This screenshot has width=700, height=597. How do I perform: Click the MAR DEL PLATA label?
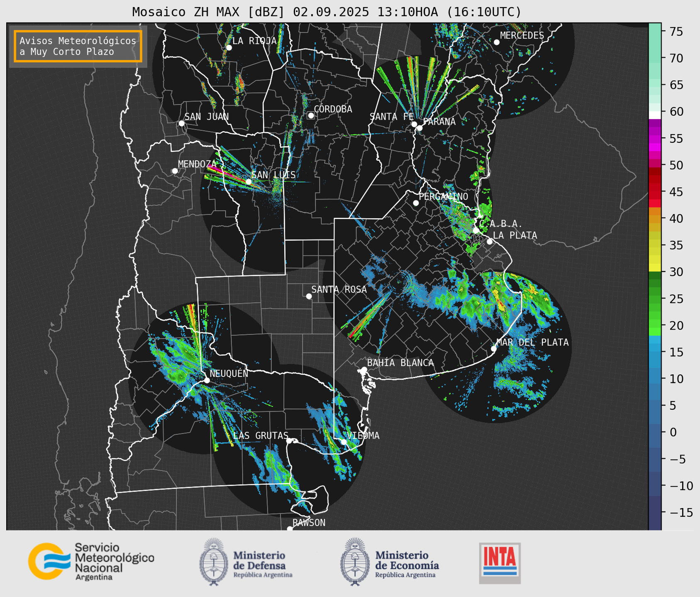pyautogui.click(x=532, y=343)
